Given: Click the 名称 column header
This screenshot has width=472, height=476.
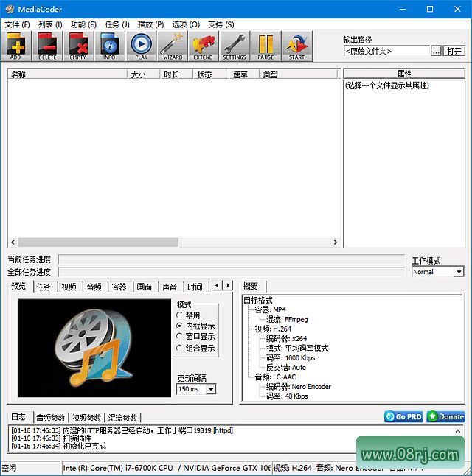Looking at the screenshot, I should [67, 74].
